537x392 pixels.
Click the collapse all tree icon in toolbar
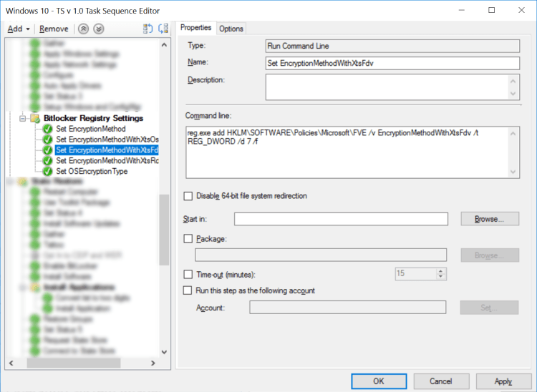(x=163, y=29)
